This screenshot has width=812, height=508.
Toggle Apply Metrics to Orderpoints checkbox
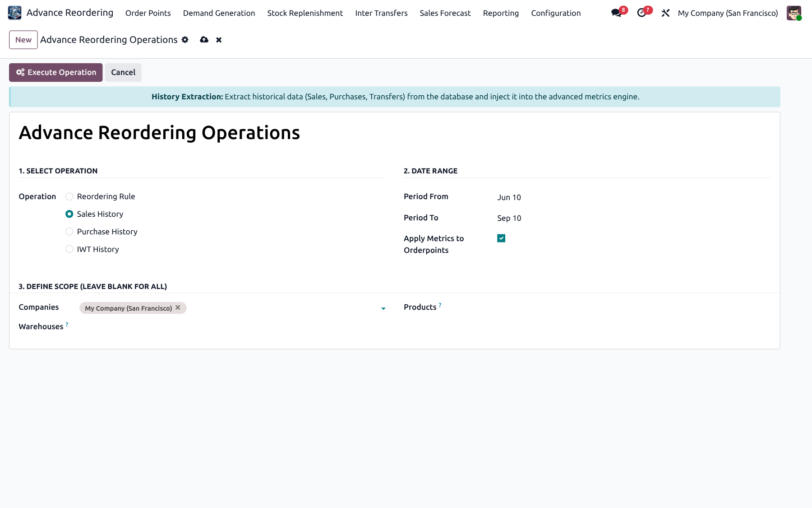pyautogui.click(x=501, y=238)
